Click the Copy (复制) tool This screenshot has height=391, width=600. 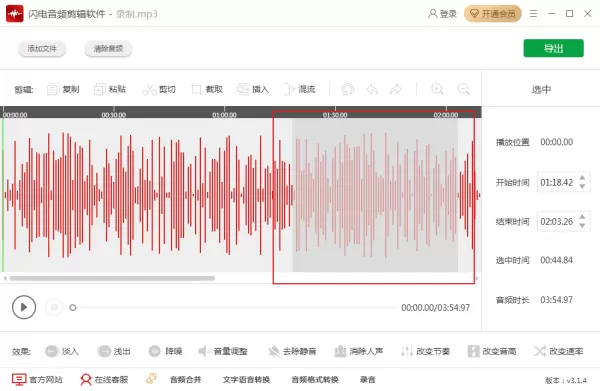pyautogui.click(x=63, y=89)
